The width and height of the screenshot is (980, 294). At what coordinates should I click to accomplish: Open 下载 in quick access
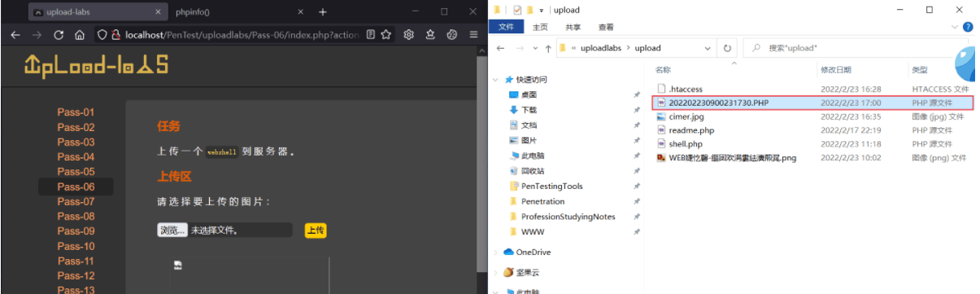click(x=529, y=110)
